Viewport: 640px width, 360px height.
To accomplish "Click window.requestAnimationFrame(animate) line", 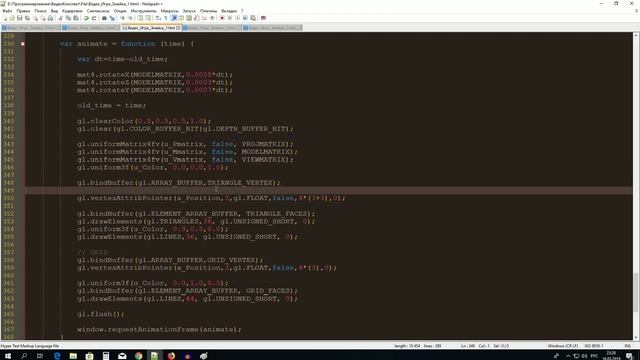I will 159,329.
